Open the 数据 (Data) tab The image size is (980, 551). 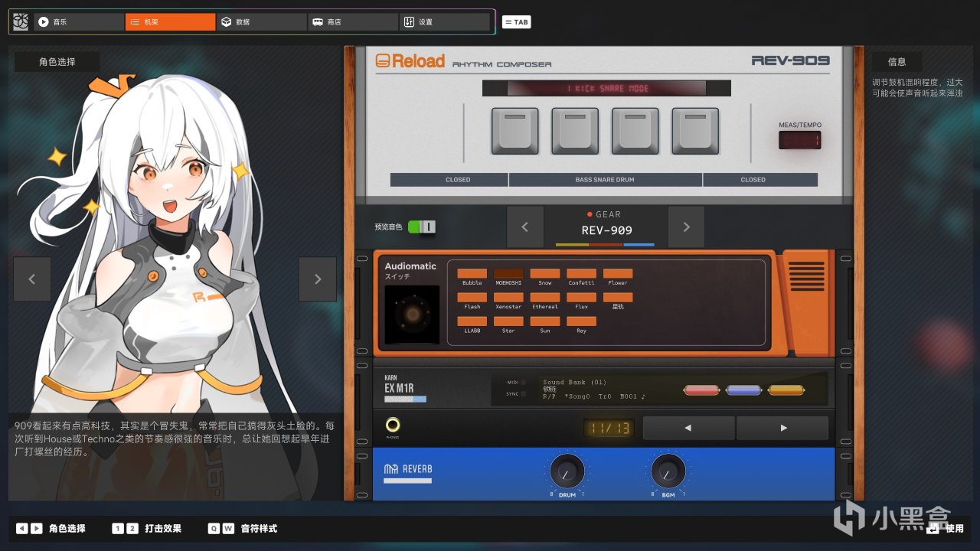click(x=261, y=22)
